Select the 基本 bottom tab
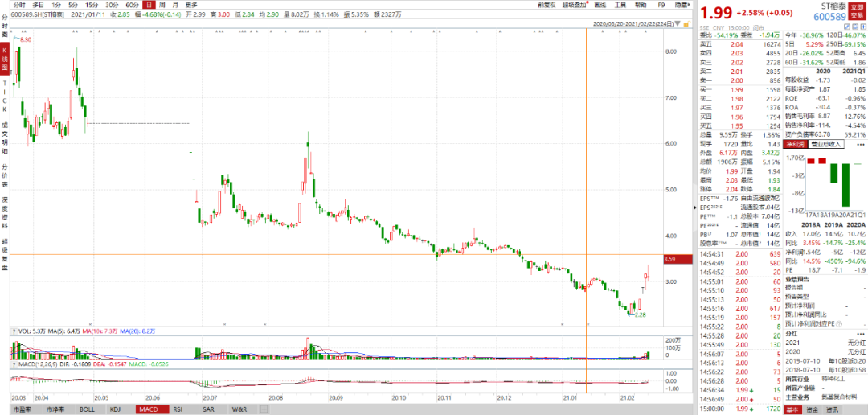This screenshot has width=868, height=415. 792,410
